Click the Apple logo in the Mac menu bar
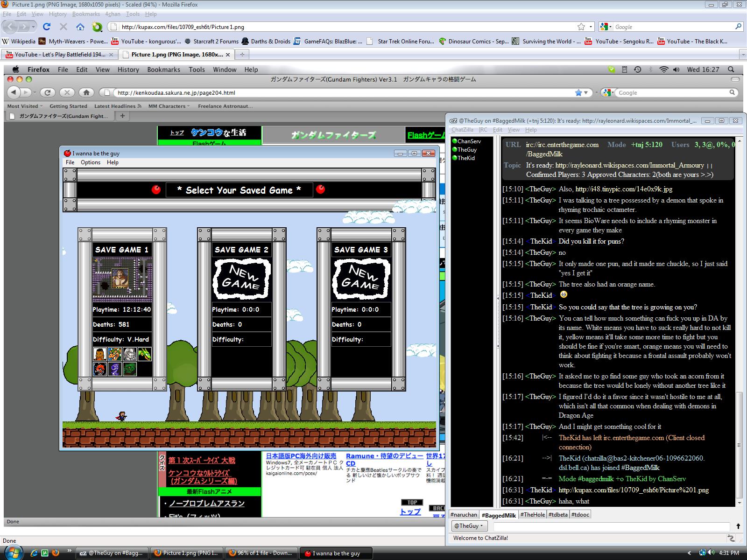The width and height of the screenshot is (747, 560). (15, 69)
